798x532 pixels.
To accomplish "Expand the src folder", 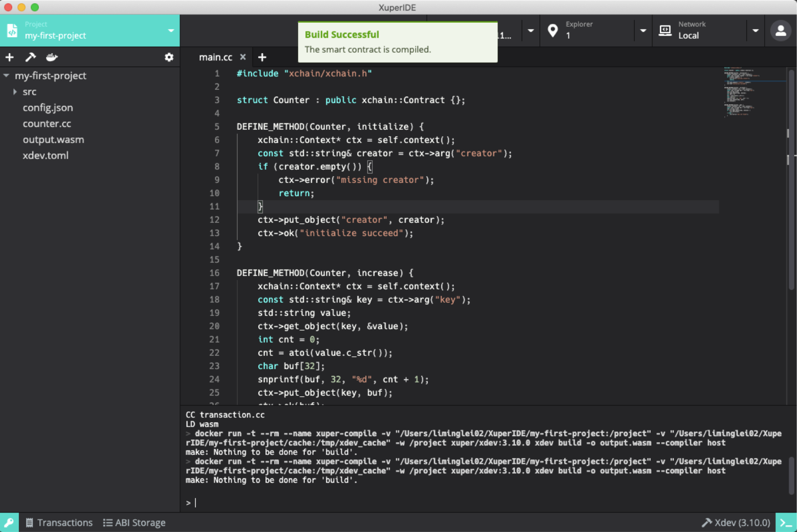I will pyautogui.click(x=15, y=91).
